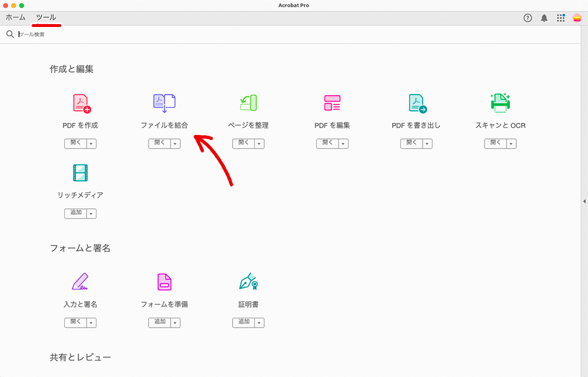Click the ページを整理 tool icon
This screenshot has height=377, width=588.
pyautogui.click(x=248, y=103)
